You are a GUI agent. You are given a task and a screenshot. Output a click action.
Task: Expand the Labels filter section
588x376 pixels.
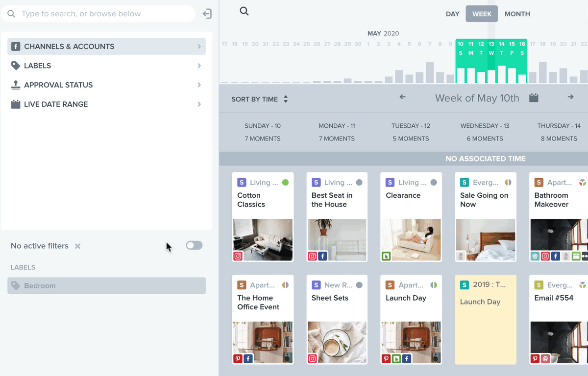[x=106, y=66]
